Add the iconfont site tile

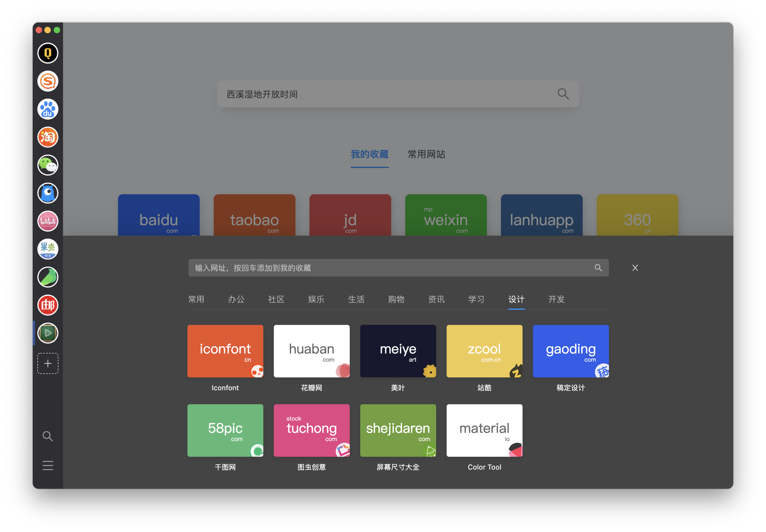pyautogui.click(x=225, y=351)
